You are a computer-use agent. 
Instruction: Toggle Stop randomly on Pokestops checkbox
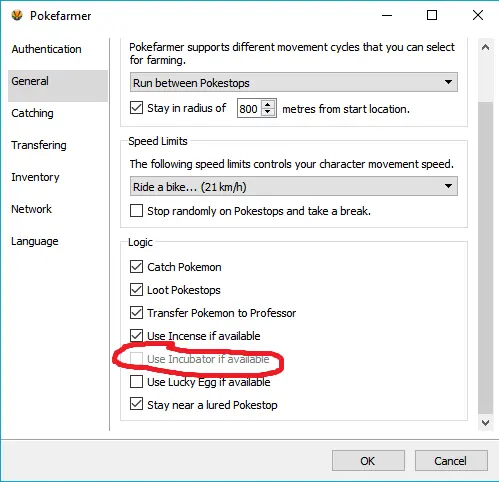(x=136, y=211)
